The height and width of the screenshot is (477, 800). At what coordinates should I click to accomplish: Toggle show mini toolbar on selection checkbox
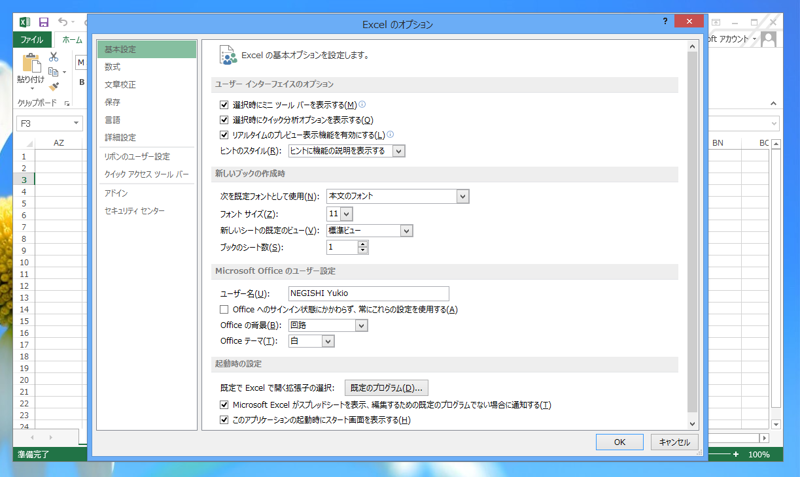point(224,105)
